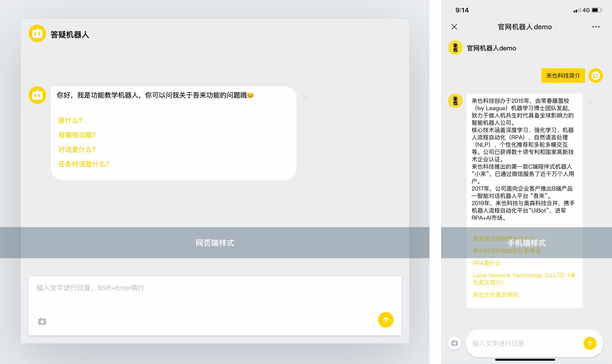This screenshot has height=364, width=612.
Task: Click the faded smiley feedback icon on mobile
Action: point(590,101)
